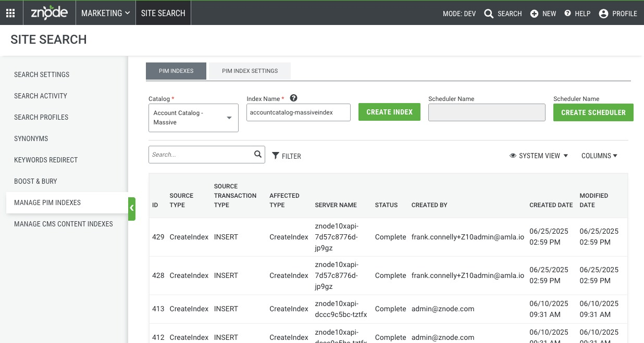Screen dimensions: 644x343
Task: Sort by Affected Type column header
Action: (x=284, y=200)
